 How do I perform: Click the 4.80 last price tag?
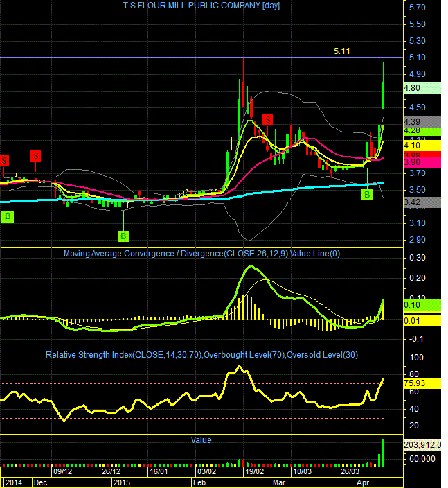click(x=422, y=88)
